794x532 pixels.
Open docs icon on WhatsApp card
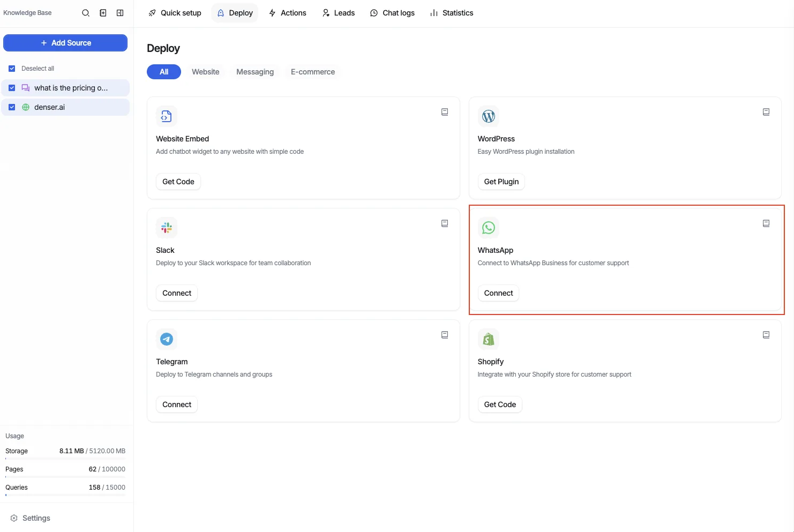point(766,223)
